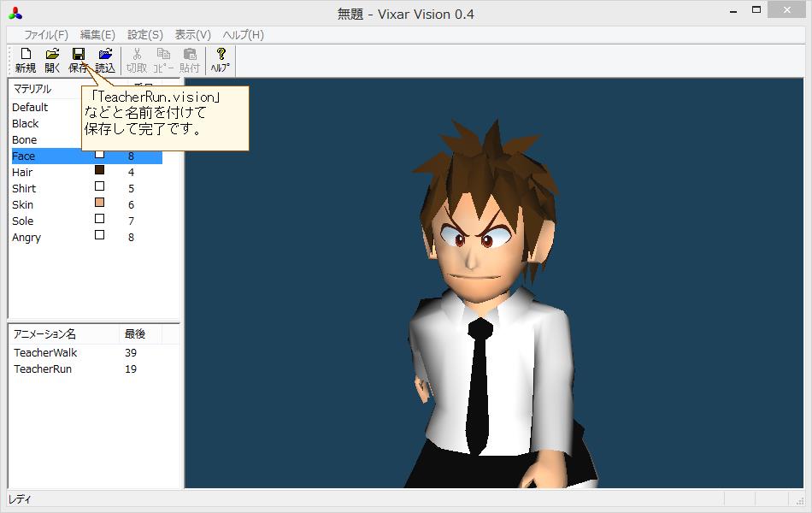Toggle the checkbox next to Sole material
This screenshot has height=513, width=812.
pos(99,220)
